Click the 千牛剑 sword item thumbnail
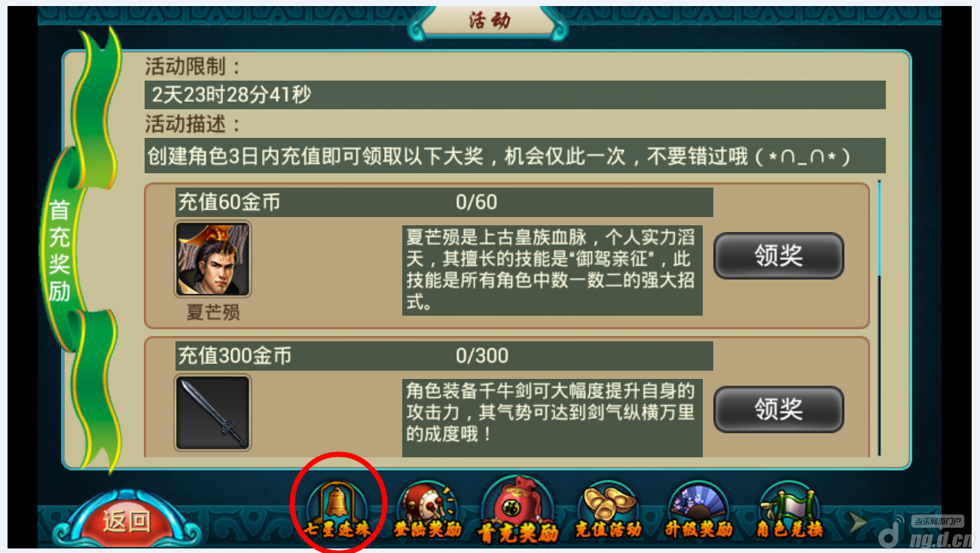The image size is (980, 553). tap(212, 413)
